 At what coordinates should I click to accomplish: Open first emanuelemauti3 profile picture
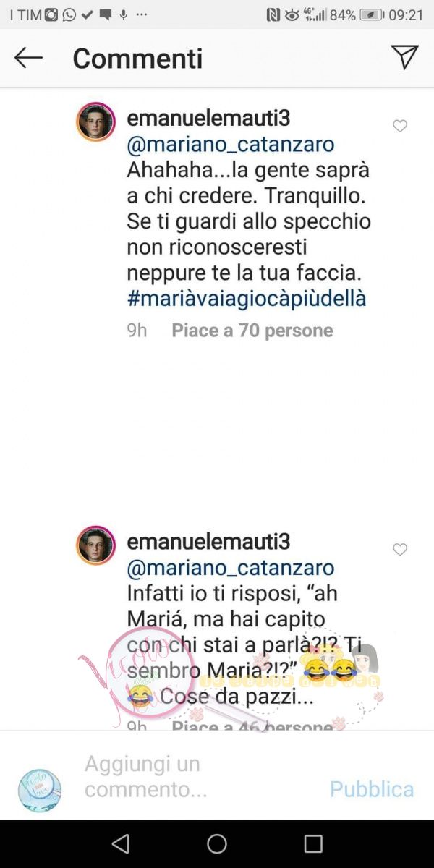click(x=96, y=122)
